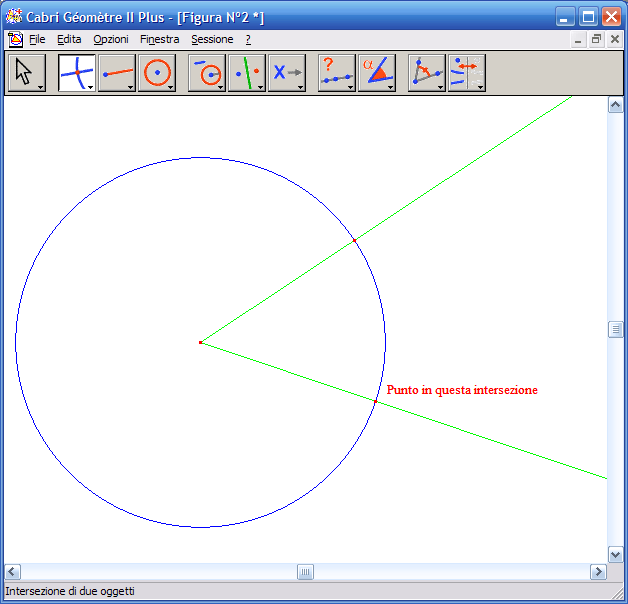This screenshot has height=604, width=628.
Task: Click the horizontal scrollbar thumb
Action: click(305, 572)
